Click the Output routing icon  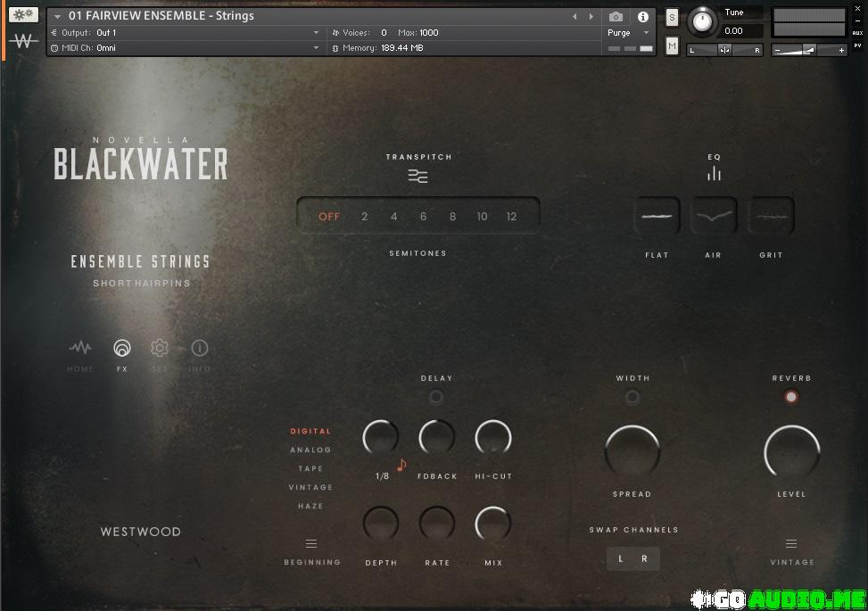click(x=54, y=33)
